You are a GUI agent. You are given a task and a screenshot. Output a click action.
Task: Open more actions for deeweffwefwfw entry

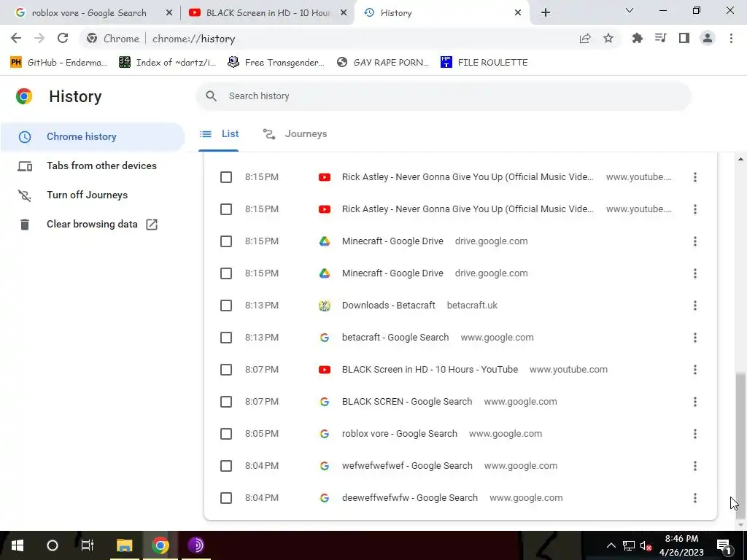pyautogui.click(x=695, y=498)
